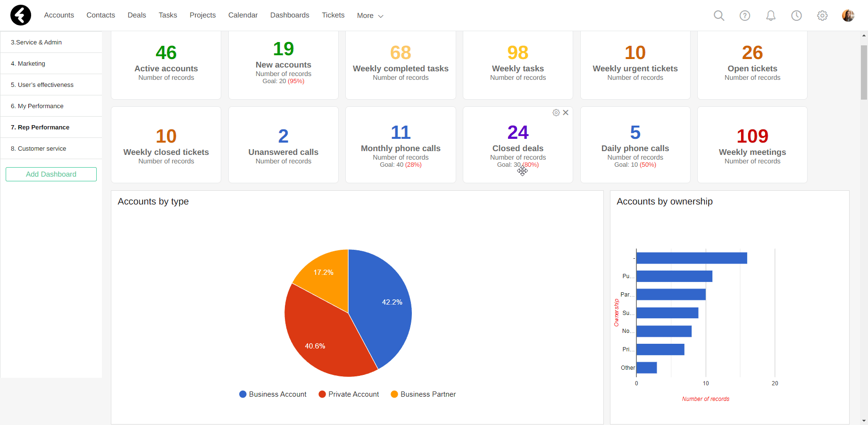The width and height of the screenshot is (868, 425).
Task: Click the Accounts by ownership title
Action: coord(665,202)
